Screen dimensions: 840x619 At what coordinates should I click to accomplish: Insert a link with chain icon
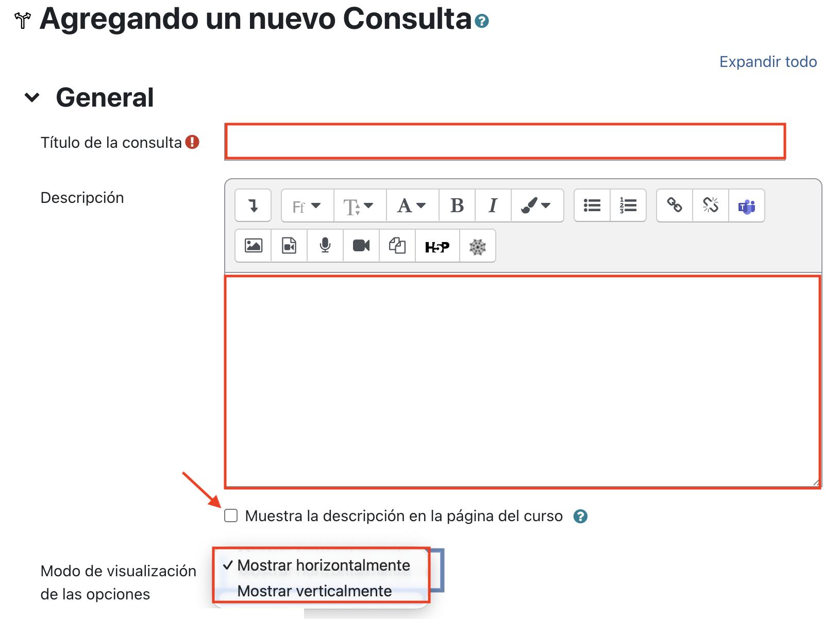675,205
